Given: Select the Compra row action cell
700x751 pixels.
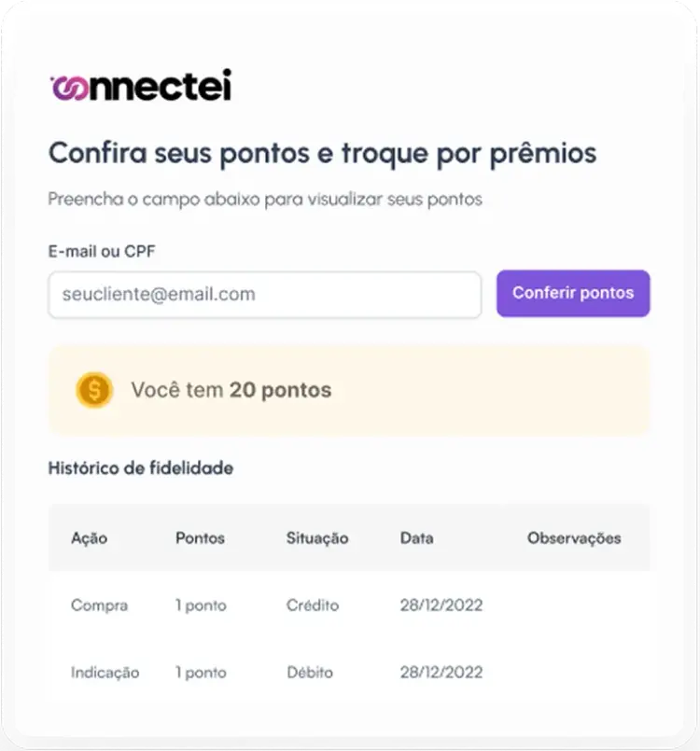Looking at the screenshot, I should [99, 605].
